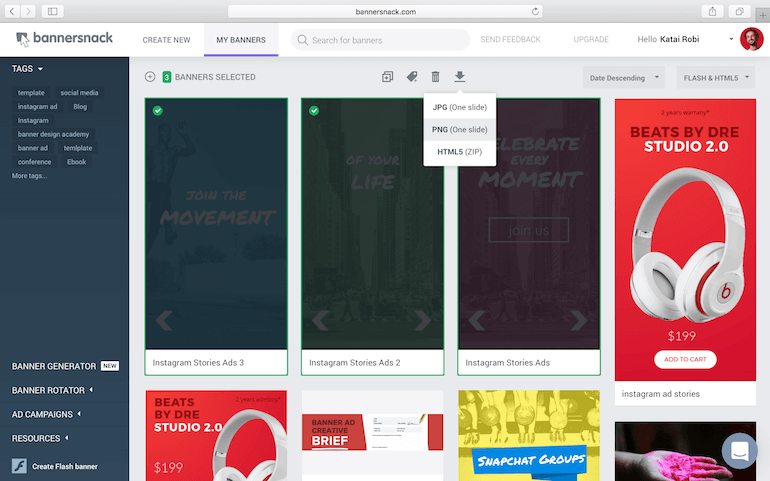Open a new Safari tab with plus
The height and width of the screenshot is (481, 770).
click(763, 15)
